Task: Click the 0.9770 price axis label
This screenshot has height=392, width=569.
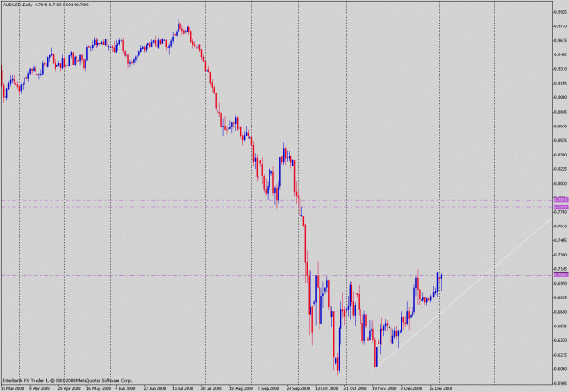Action: [x=561, y=26]
